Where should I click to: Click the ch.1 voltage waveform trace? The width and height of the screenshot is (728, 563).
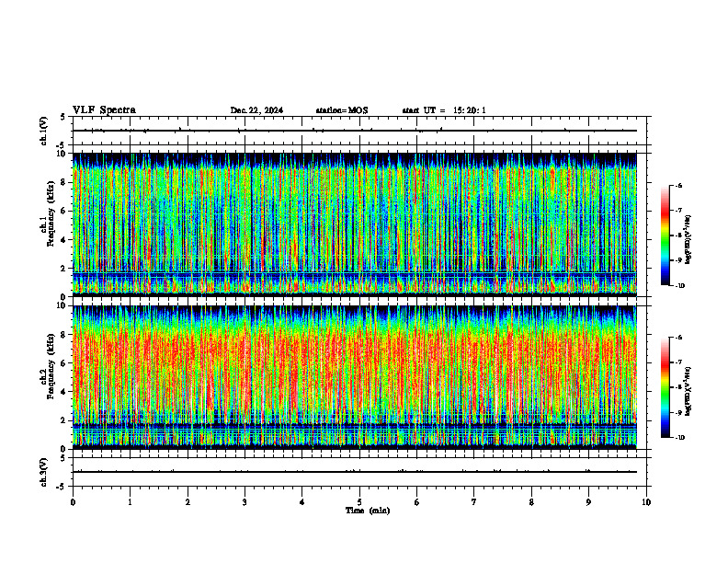point(355,131)
